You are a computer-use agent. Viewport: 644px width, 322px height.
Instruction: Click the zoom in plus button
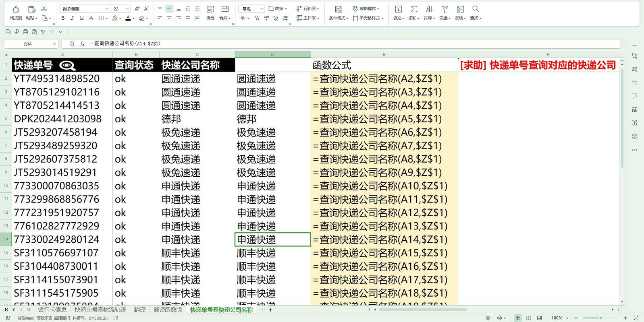625,318
